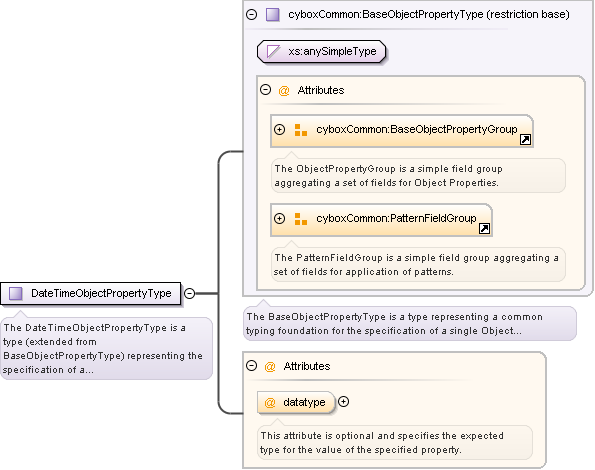The width and height of the screenshot is (595, 470).
Task: Expand cyboxCommon:PatternFieldGroup attribute group
Action: (280, 218)
